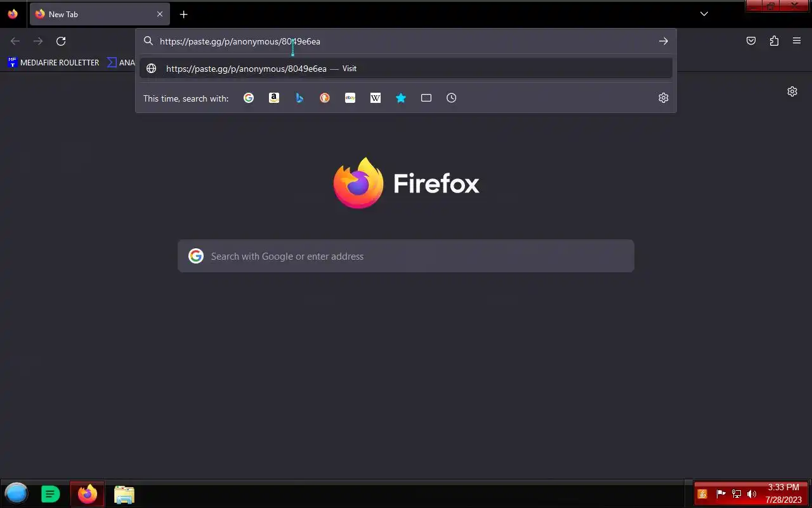Open a new tab with plus button
The image size is (812, 508).
183,14
